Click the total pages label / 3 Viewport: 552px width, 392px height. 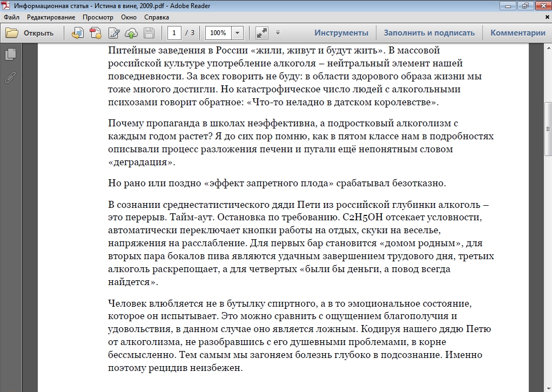(x=190, y=33)
